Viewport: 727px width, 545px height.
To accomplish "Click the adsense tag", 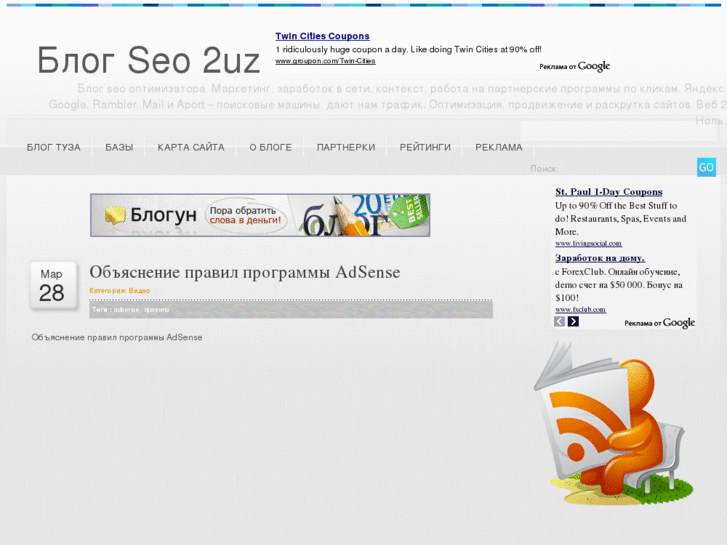I will click(x=127, y=309).
